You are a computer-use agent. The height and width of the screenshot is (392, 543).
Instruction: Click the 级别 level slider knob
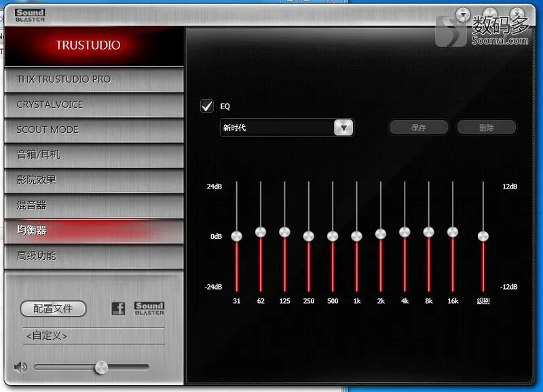click(483, 236)
